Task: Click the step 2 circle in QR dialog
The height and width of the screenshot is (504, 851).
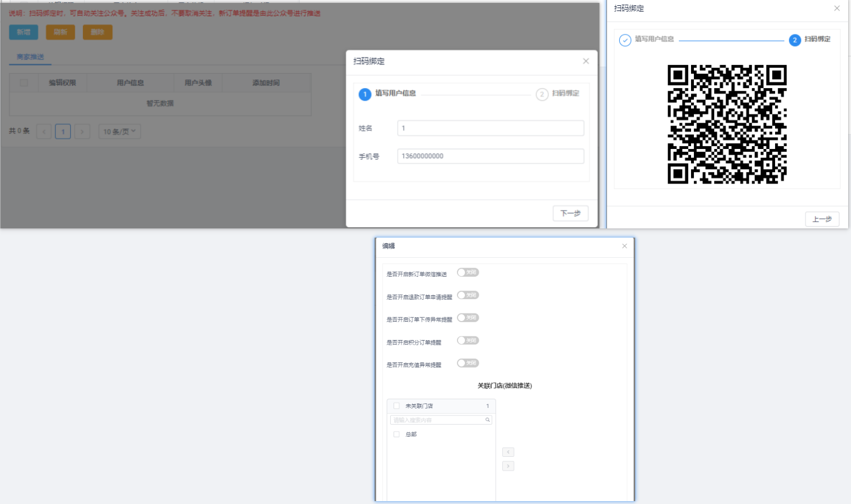Action: (x=795, y=40)
